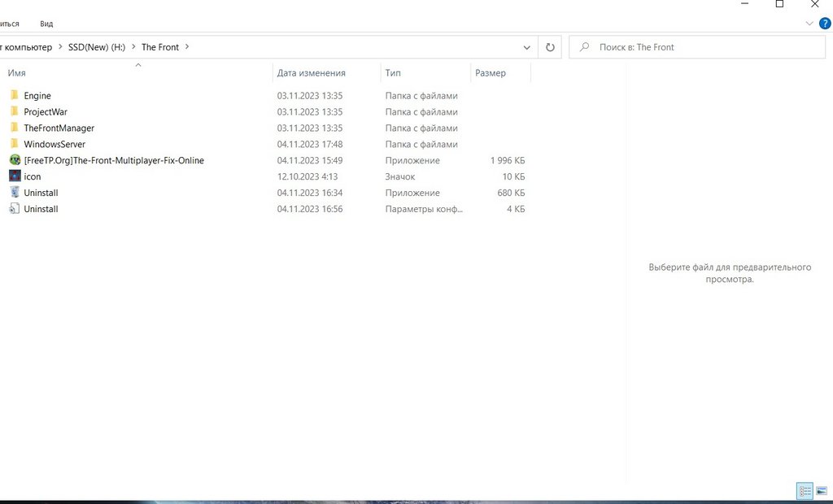Viewport: 833px width, 504px height.
Task: Click the Параметры конф... type cell
Action: (x=424, y=209)
